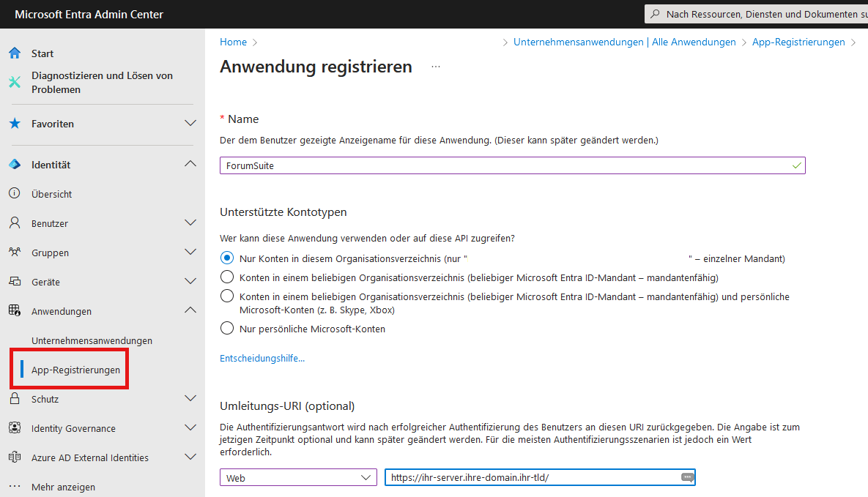Open App-Registrierungen in the sidebar

click(x=75, y=370)
